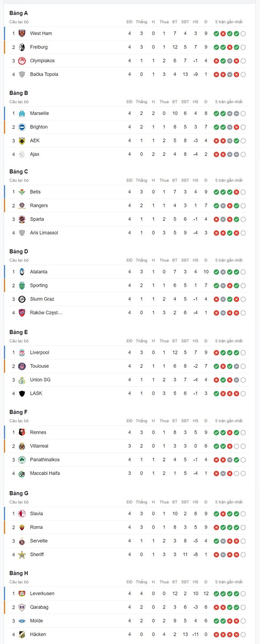Click the West Ham club crest
This screenshot has width=260, height=644.
tap(22, 33)
